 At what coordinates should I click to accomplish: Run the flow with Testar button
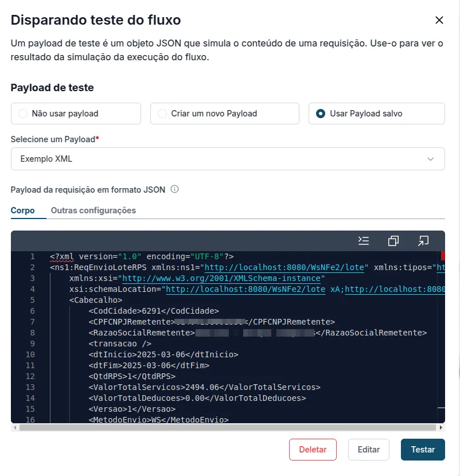[x=423, y=449]
